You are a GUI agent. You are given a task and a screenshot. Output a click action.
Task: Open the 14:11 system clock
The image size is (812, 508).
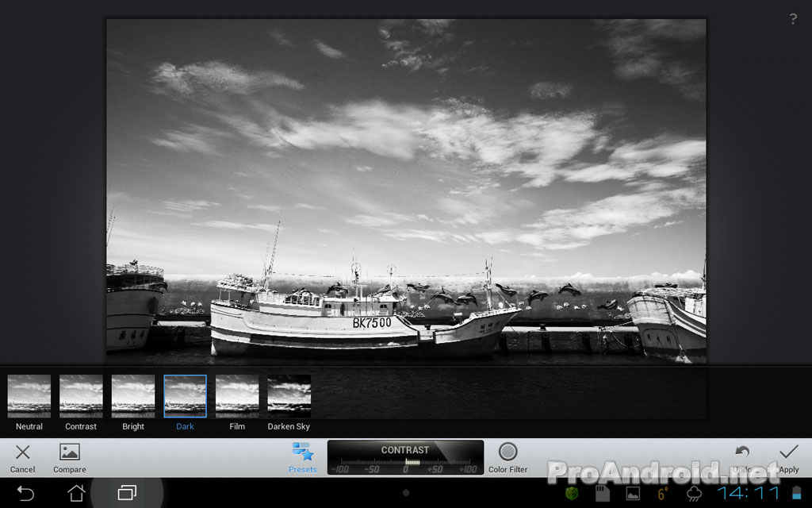pyautogui.click(x=749, y=494)
